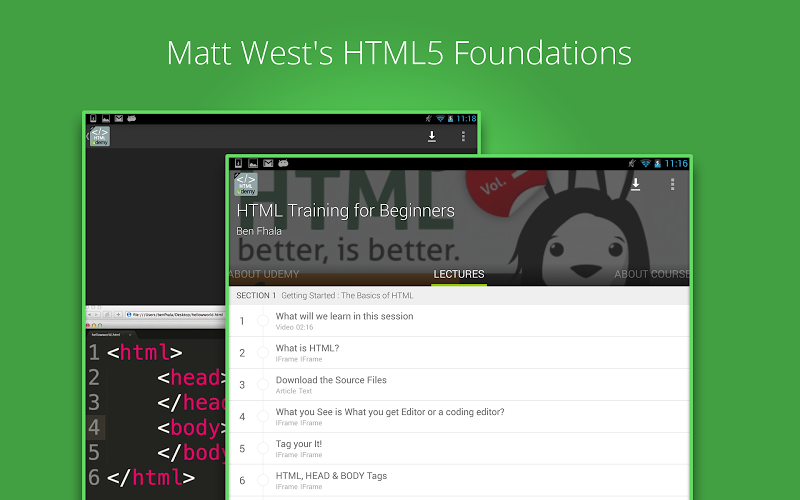Tap Udemy HTML app icon in front window
The height and width of the screenshot is (500, 800).
[x=246, y=184]
